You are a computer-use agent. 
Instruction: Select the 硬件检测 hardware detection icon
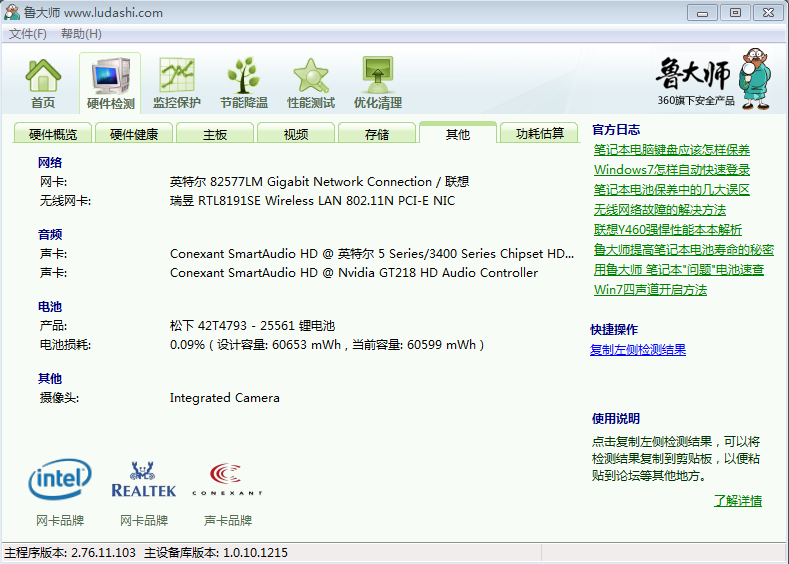click(110, 83)
